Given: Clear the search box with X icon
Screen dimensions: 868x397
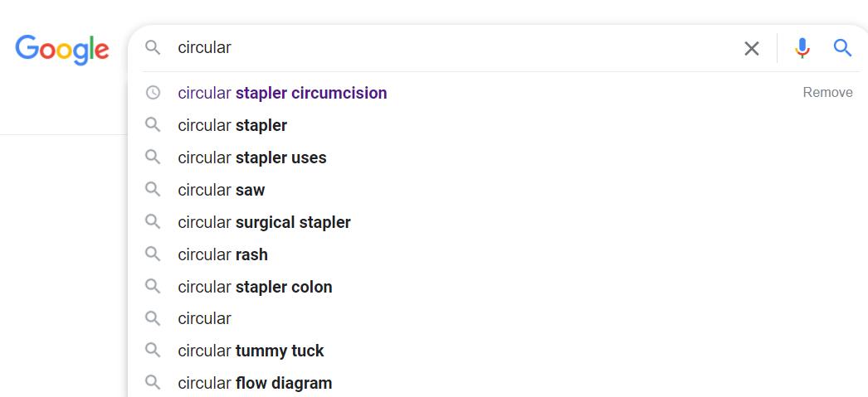Looking at the screenshot, I should click(x=752, y=48).
